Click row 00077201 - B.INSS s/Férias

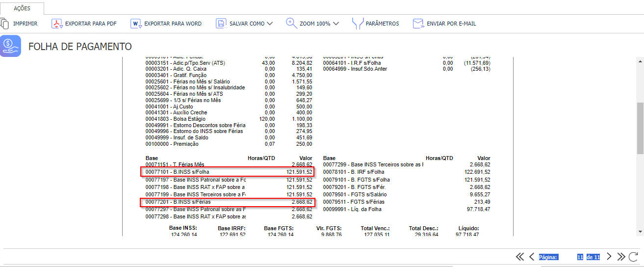[x=228, y=202]
